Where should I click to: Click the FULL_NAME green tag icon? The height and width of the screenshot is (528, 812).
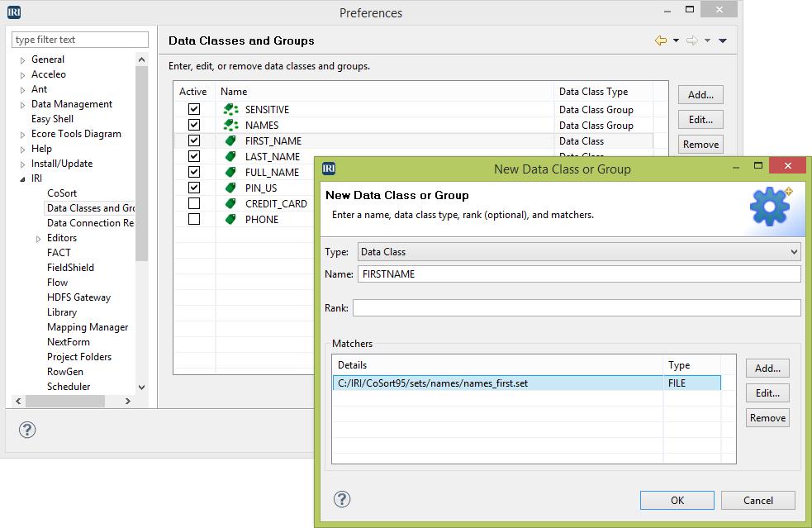[x=231, y=172]
